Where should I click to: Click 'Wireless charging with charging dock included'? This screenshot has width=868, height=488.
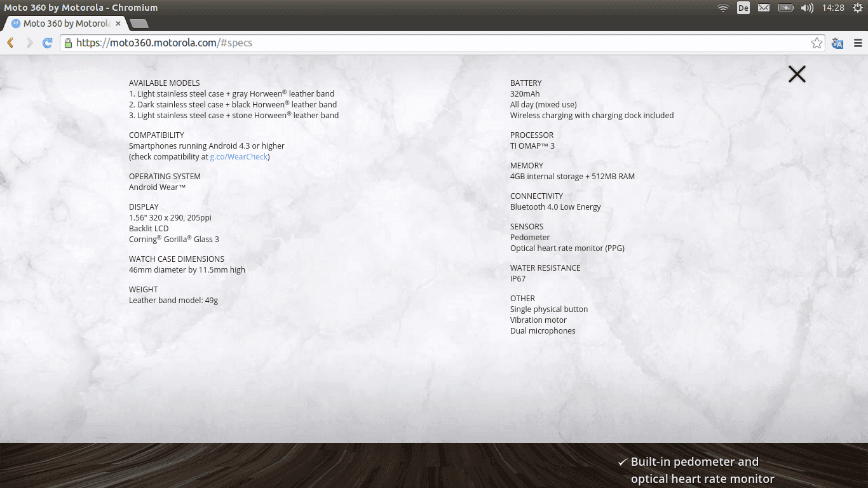[x=592, y=116]
